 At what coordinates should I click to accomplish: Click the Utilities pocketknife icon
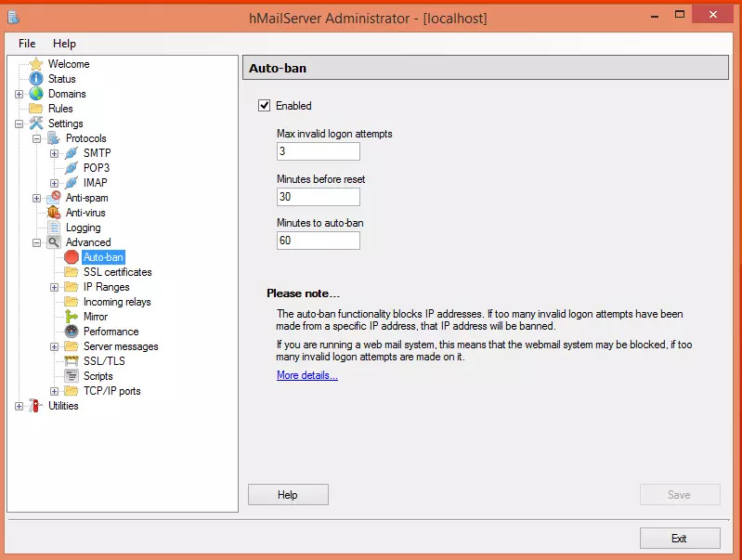[36, 406]
